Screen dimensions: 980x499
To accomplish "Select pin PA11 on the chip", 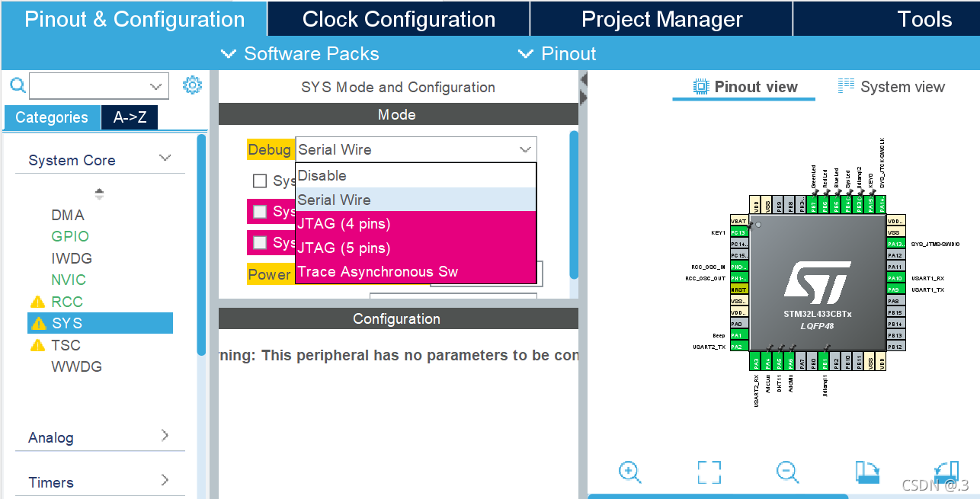I will (895, 267).
